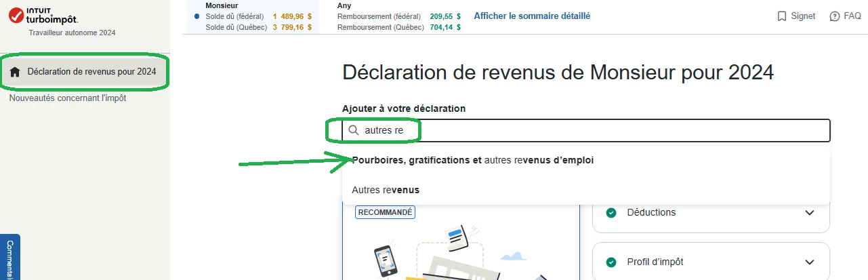Click the Signet bookmark icon
868x280 pixels.
click(x=781, y=16)
